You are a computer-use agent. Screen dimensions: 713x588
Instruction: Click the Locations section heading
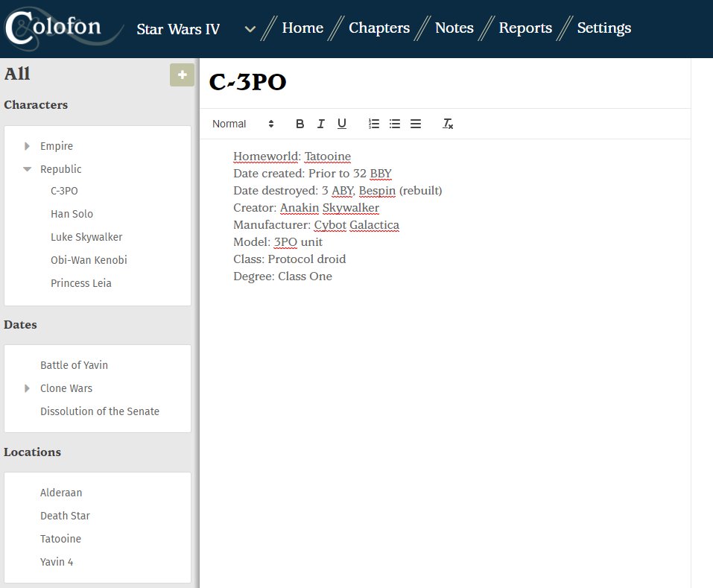32,452
